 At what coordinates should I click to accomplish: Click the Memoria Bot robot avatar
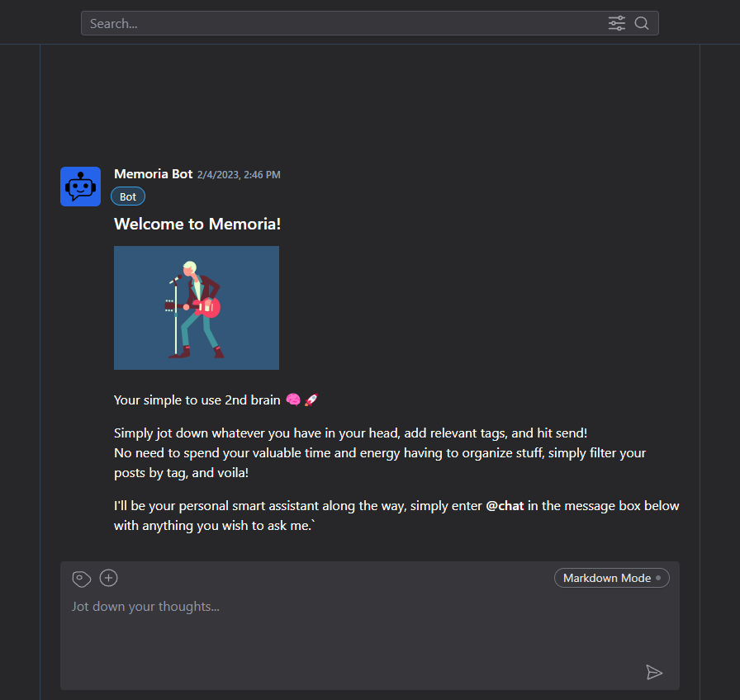[80, 187]
